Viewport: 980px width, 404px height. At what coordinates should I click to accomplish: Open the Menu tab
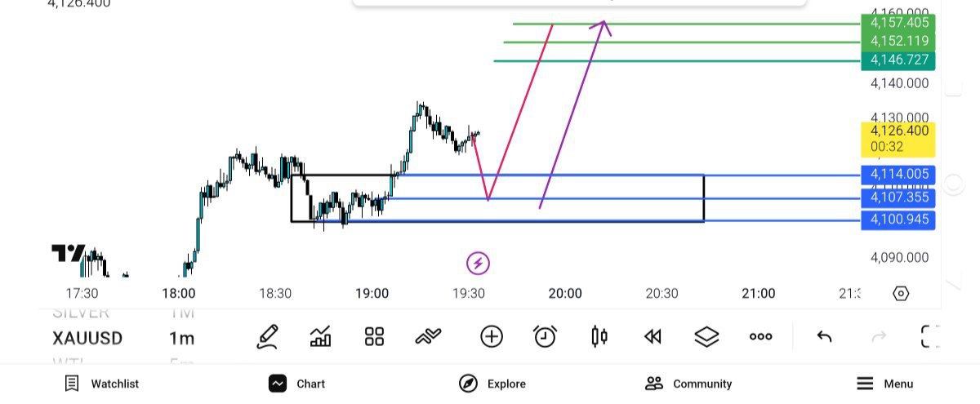(x=884, y=384)
